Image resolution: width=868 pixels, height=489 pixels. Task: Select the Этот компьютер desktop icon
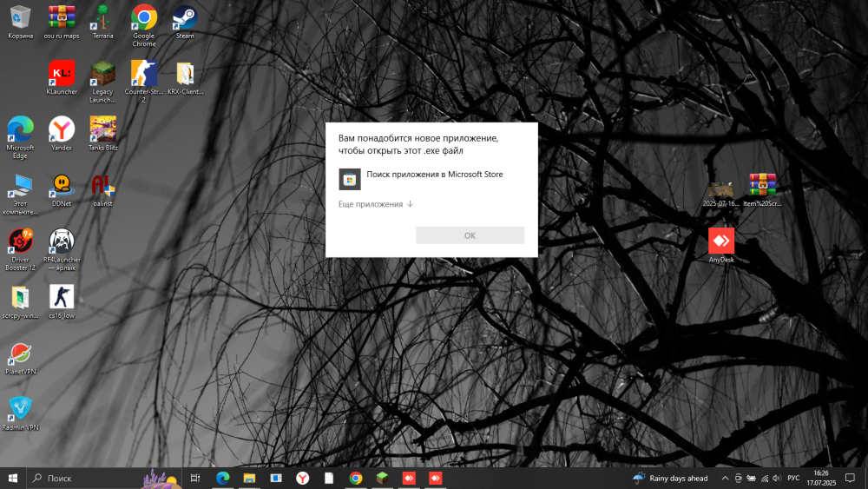tap(20, 194)
